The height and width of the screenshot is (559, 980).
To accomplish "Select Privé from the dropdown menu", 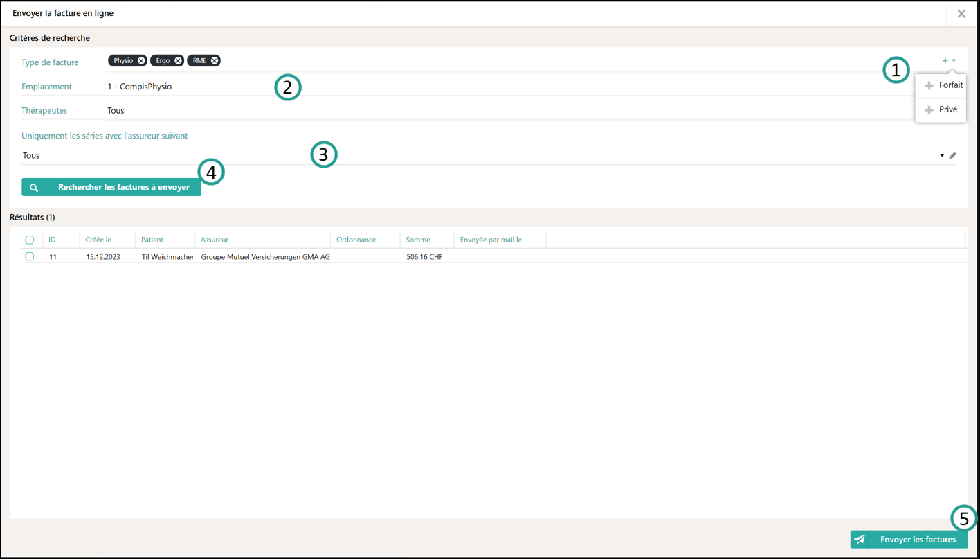I will 947,109.
